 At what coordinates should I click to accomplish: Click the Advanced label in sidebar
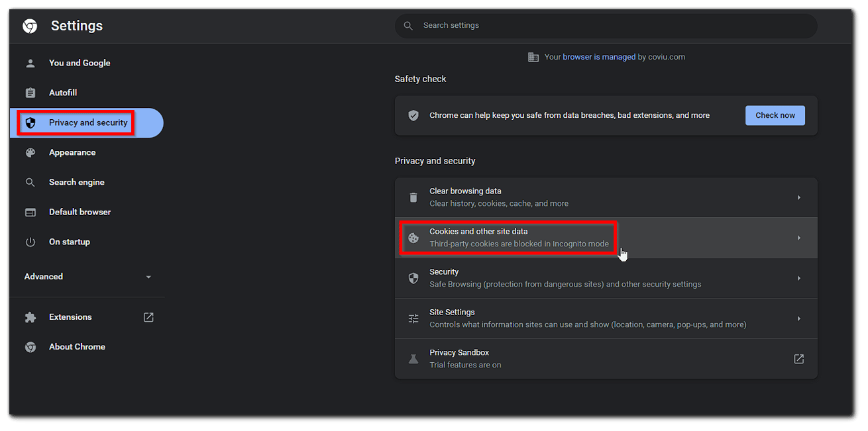click(x=44, y=277)
